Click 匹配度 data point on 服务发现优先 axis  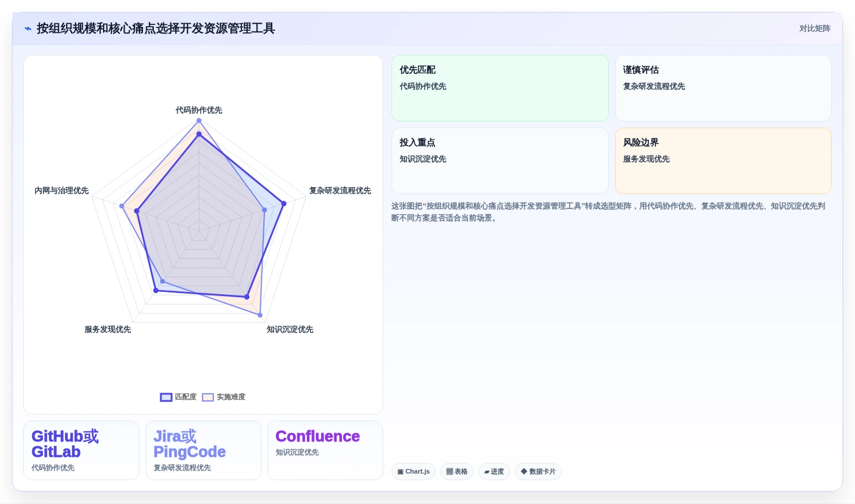[156, 291]
